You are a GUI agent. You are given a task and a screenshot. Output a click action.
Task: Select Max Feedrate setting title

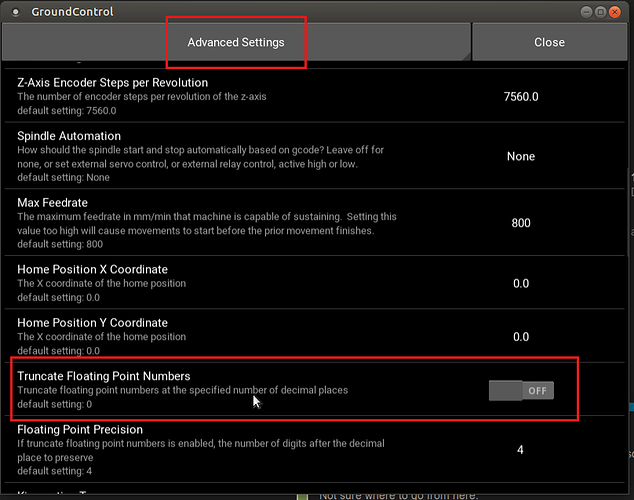tap(53, 203)
